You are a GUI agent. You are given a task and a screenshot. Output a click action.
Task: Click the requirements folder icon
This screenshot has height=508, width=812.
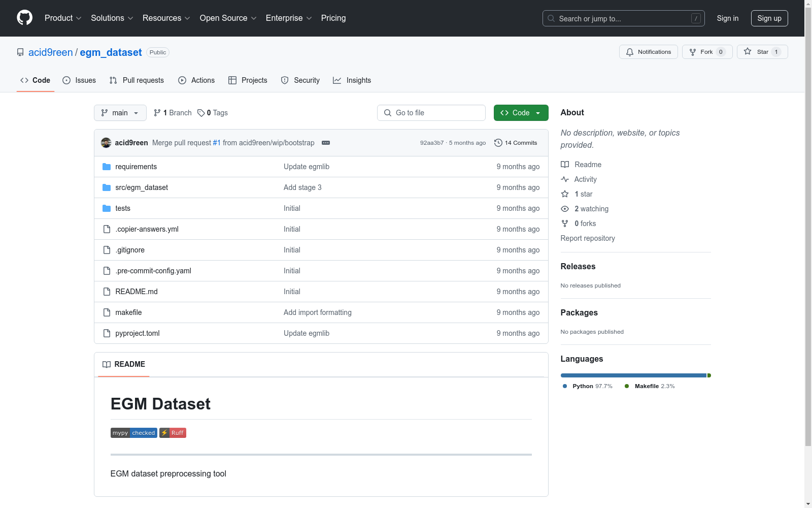[x=107, y=167]
